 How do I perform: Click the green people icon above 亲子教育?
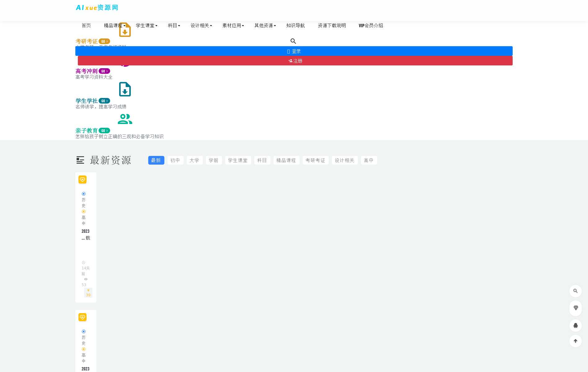(125, 119)
